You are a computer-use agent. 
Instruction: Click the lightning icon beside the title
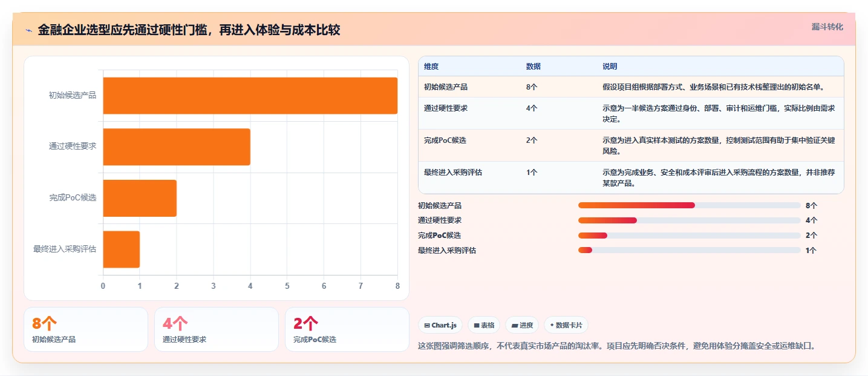(x=28, y=30)
